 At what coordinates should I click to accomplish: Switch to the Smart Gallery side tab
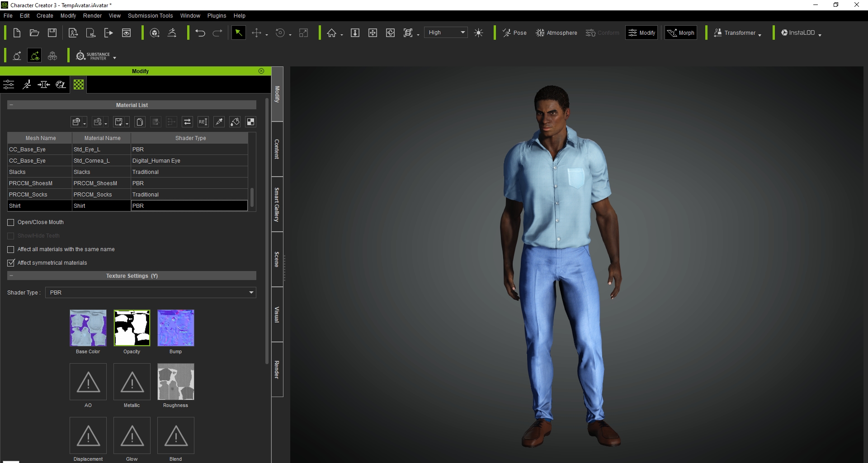coord(277,204)
